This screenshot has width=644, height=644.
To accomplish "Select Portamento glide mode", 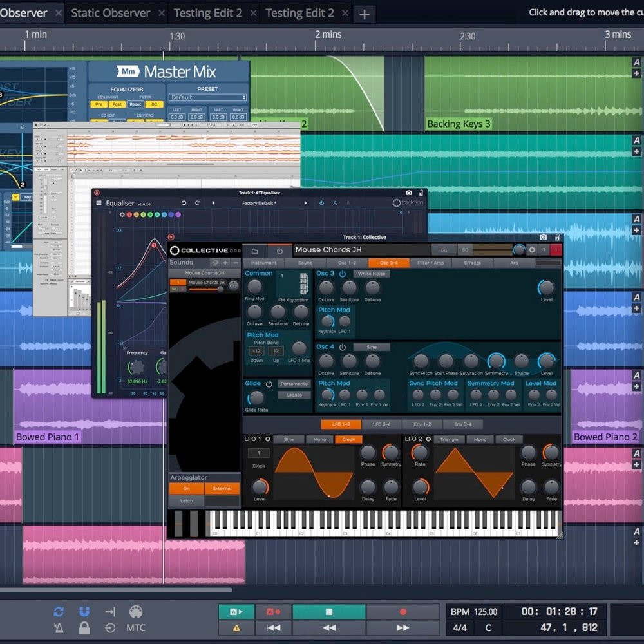I will [x=294, y=384].
